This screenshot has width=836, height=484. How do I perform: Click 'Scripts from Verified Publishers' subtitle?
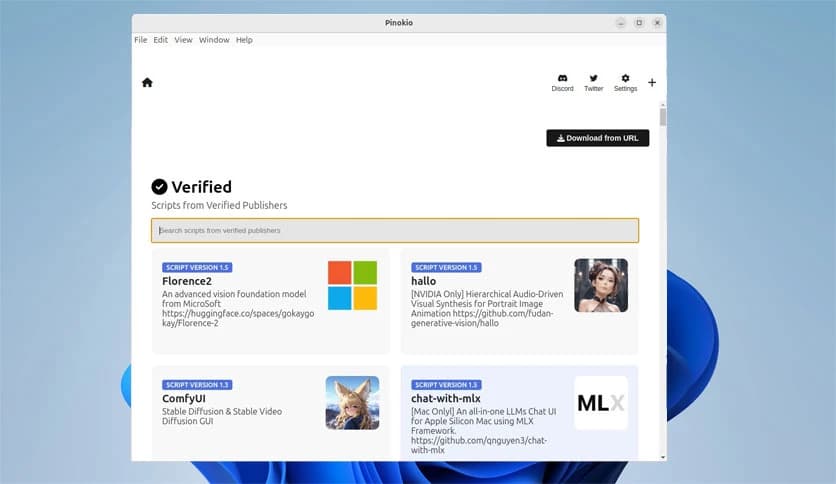219,205
